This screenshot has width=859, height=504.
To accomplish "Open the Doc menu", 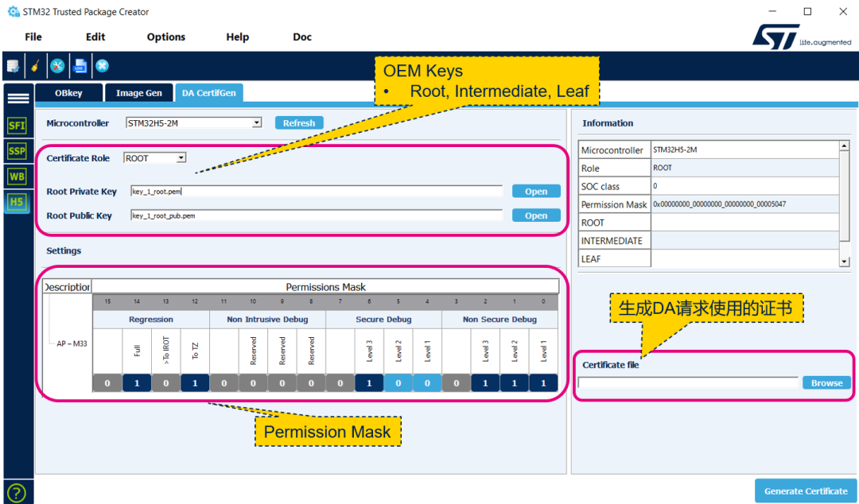I will click(x=302, y=37).
